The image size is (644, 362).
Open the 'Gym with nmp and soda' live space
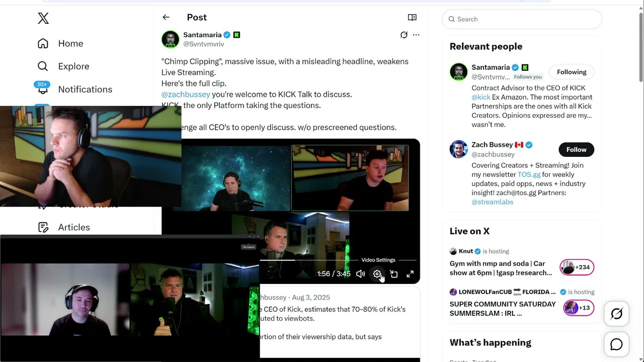(x=501, y=268)
